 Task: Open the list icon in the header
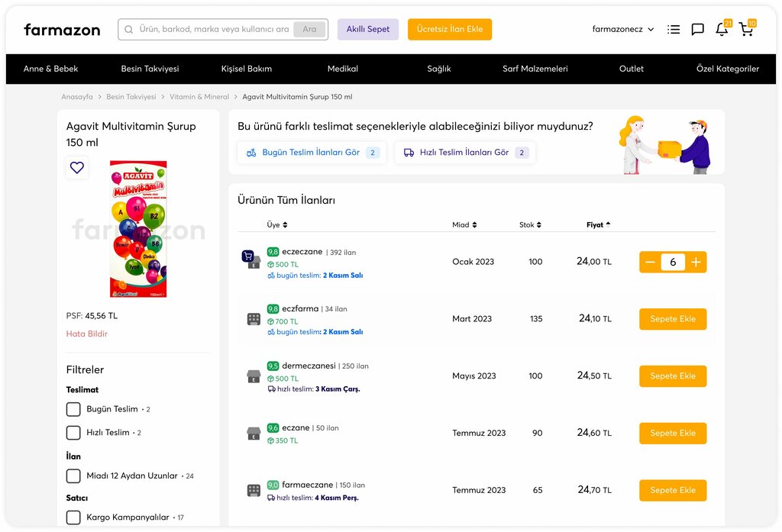click(674, 30)
